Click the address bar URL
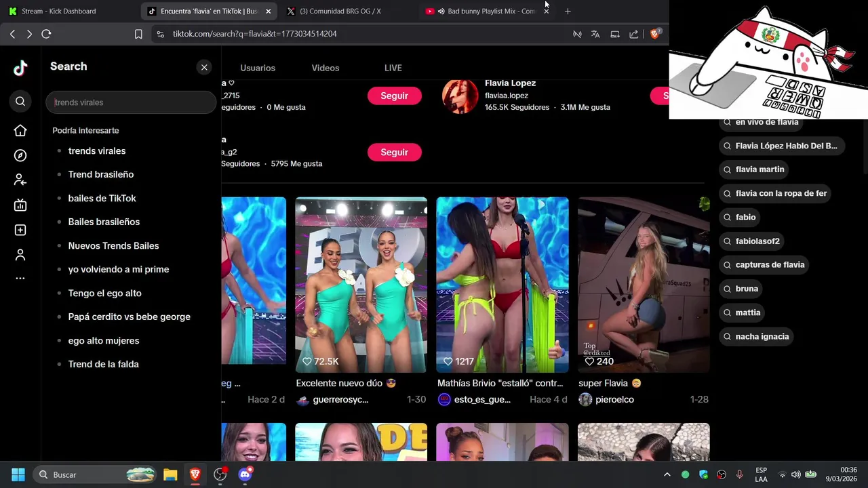 click(x=254, y=34)
